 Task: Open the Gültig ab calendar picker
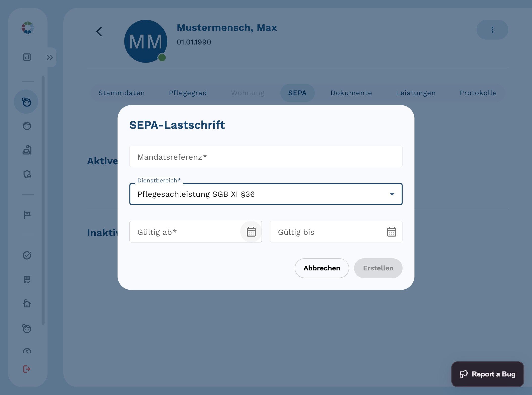(251, 232)
